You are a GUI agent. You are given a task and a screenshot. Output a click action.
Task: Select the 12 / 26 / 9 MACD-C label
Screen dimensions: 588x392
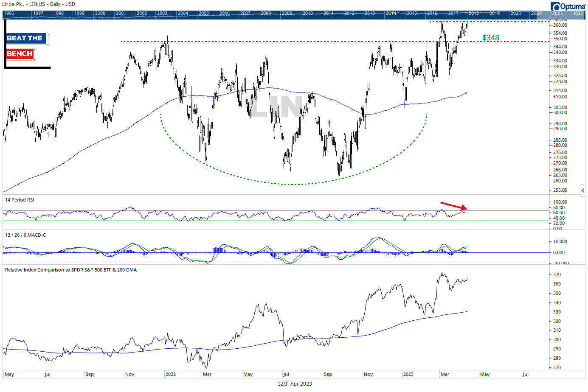(x=25, y=235)
